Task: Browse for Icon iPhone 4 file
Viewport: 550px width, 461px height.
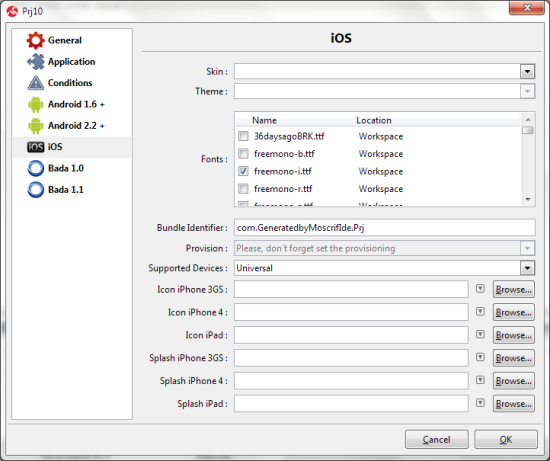Action: click(x=514, y=312)
